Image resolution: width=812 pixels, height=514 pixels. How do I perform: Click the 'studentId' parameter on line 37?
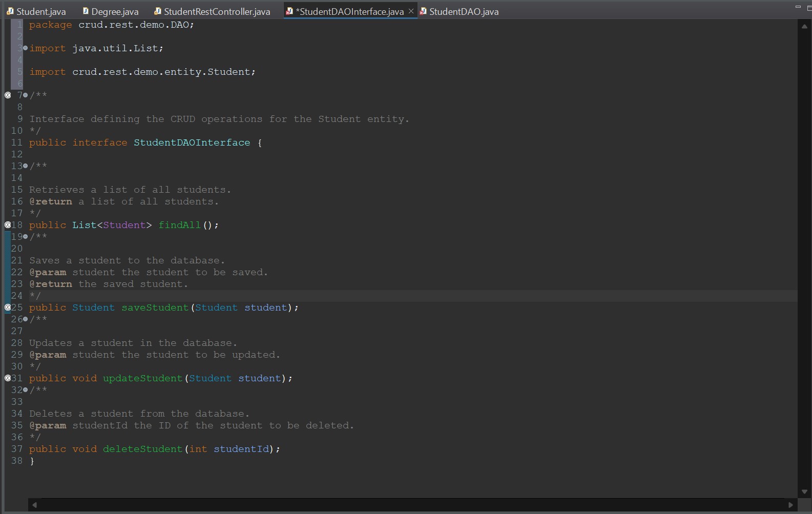point(241,449)
